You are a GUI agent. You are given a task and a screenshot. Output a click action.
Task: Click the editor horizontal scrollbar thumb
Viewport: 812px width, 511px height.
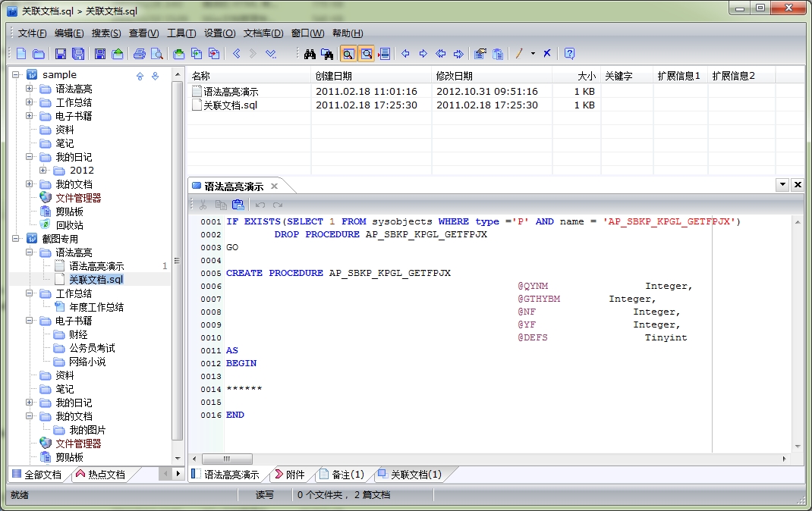tap(227, 459)
